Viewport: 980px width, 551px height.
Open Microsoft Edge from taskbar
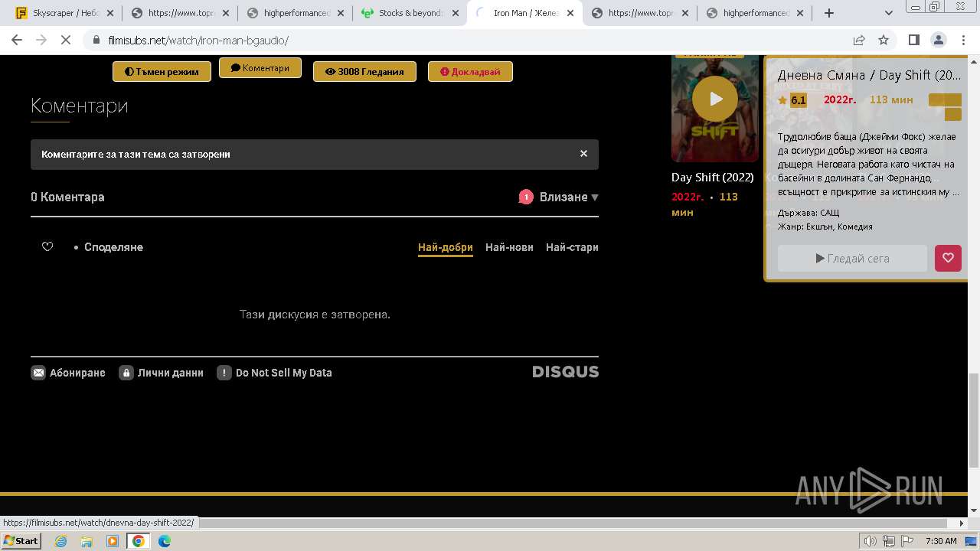click(x=165, y=540)
